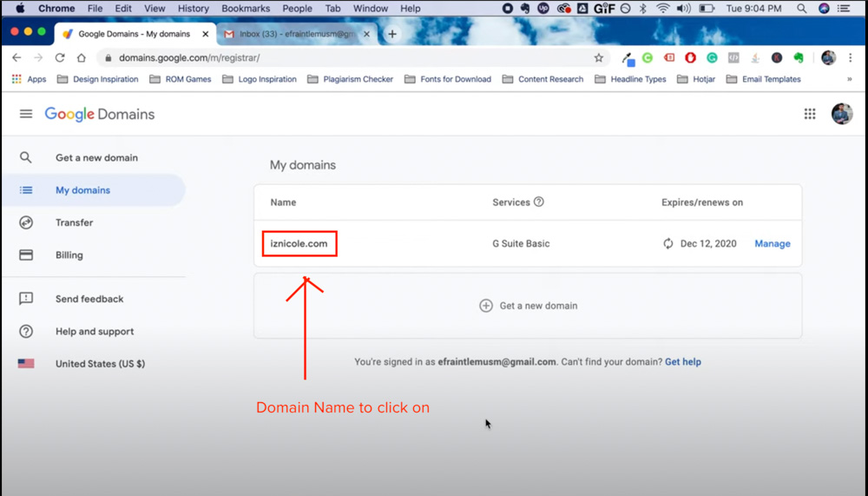Click the menu bar clock Tue 9:04 PM

tap(753, 9)
